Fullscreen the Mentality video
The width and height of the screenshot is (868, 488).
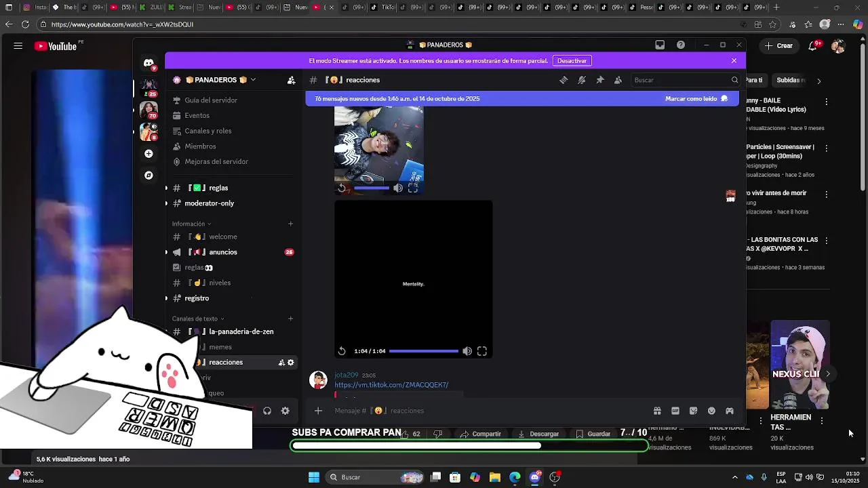482,351
